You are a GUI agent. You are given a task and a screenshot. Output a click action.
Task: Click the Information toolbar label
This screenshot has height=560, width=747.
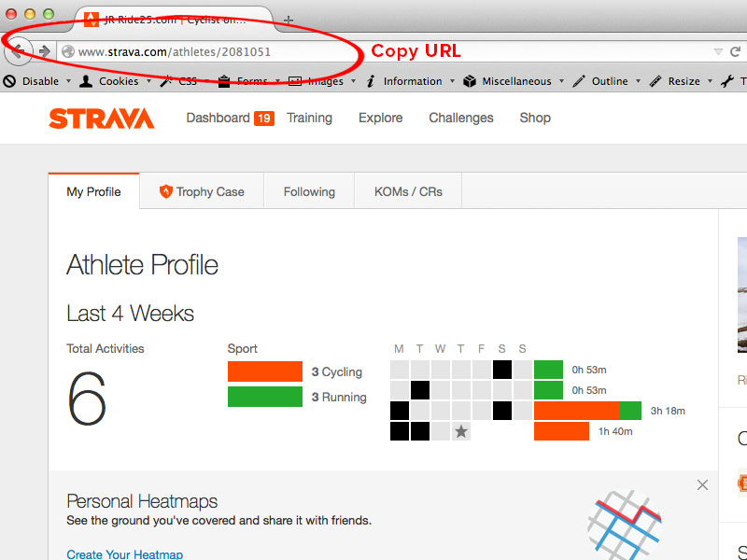pos(413,81)
